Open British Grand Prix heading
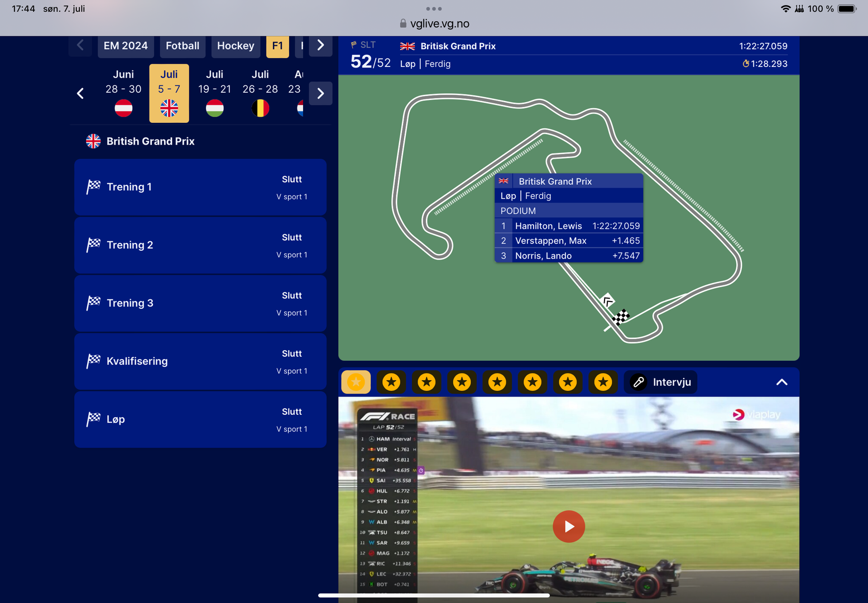The width and height of the screenshot is (868, 603). coord(151,141)
